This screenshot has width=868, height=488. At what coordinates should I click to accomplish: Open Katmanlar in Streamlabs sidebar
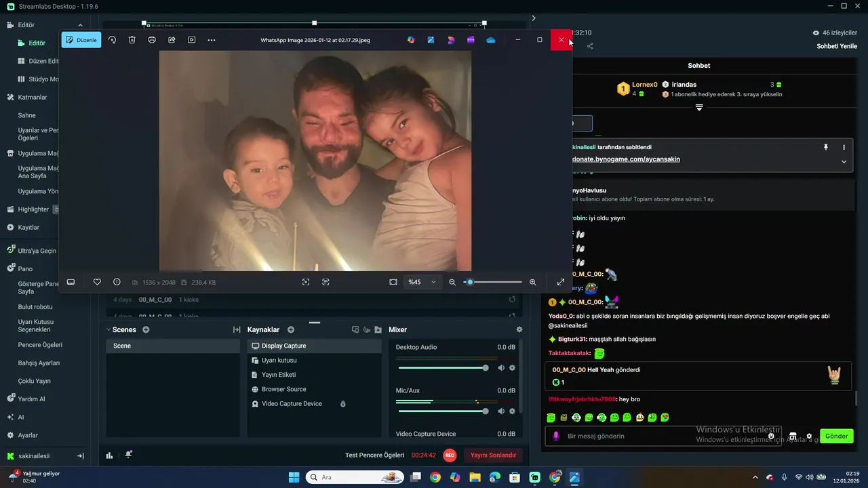pos(32,97)
